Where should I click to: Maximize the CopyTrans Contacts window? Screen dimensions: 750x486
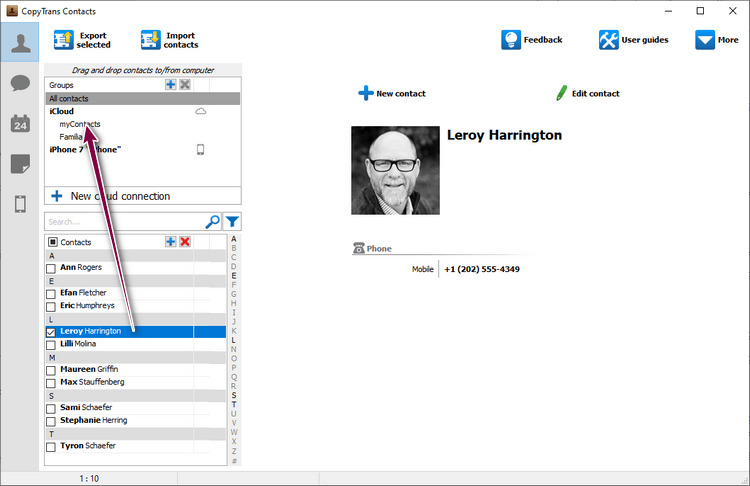[700, 11]
